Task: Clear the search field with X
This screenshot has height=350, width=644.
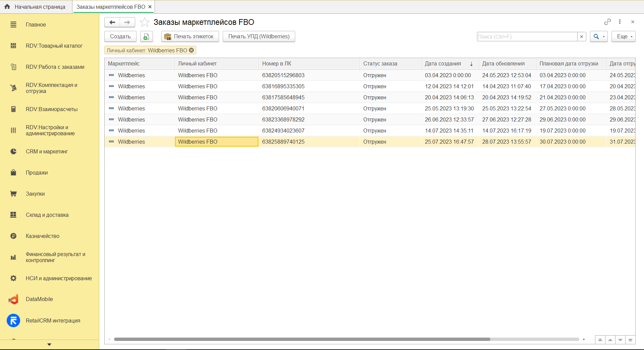Action: (x=582, y=37)
